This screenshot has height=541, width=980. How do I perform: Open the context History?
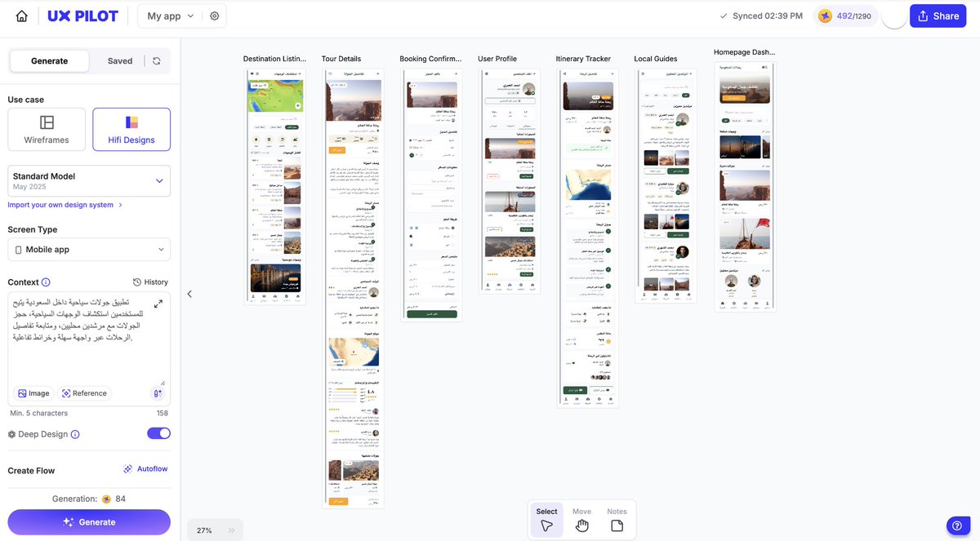150,282
